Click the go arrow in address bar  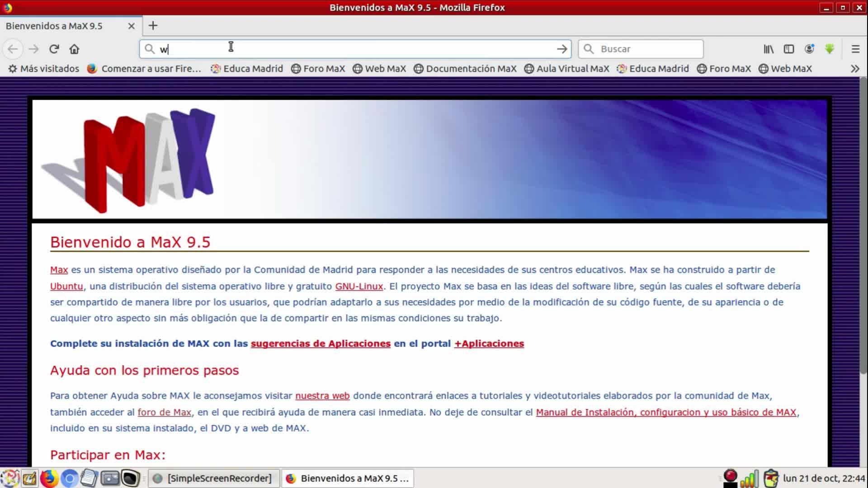[x=562, y=49]
